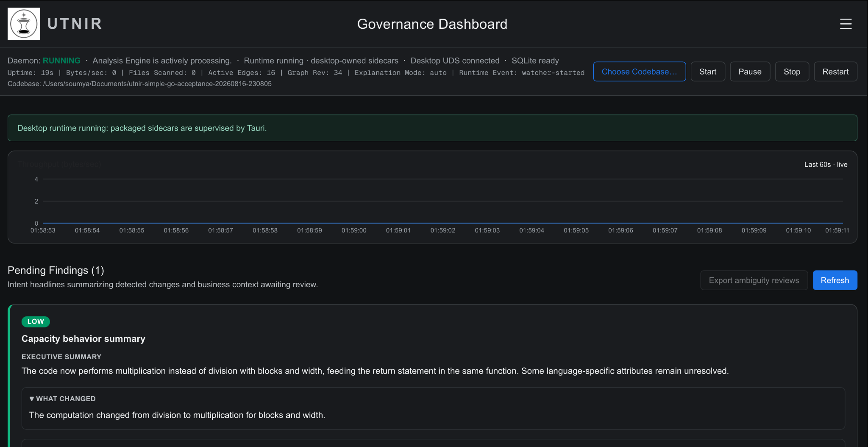Click Active Edges: 16 stat
This screenshot has height=447, width=868.
click(242, 73)
